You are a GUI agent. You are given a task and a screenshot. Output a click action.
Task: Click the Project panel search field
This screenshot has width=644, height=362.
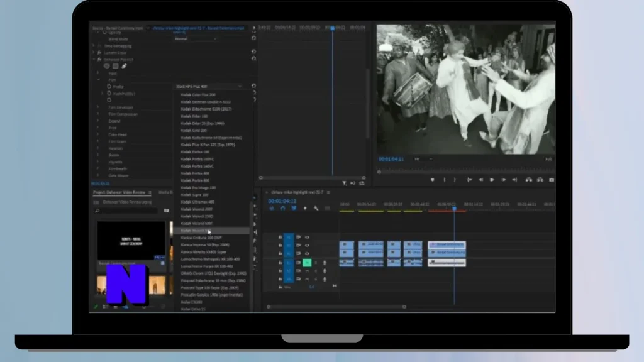pos(126,211)
